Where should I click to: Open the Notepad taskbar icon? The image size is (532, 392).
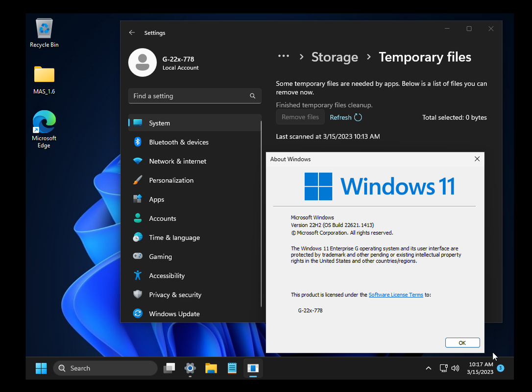click(232, 368)
